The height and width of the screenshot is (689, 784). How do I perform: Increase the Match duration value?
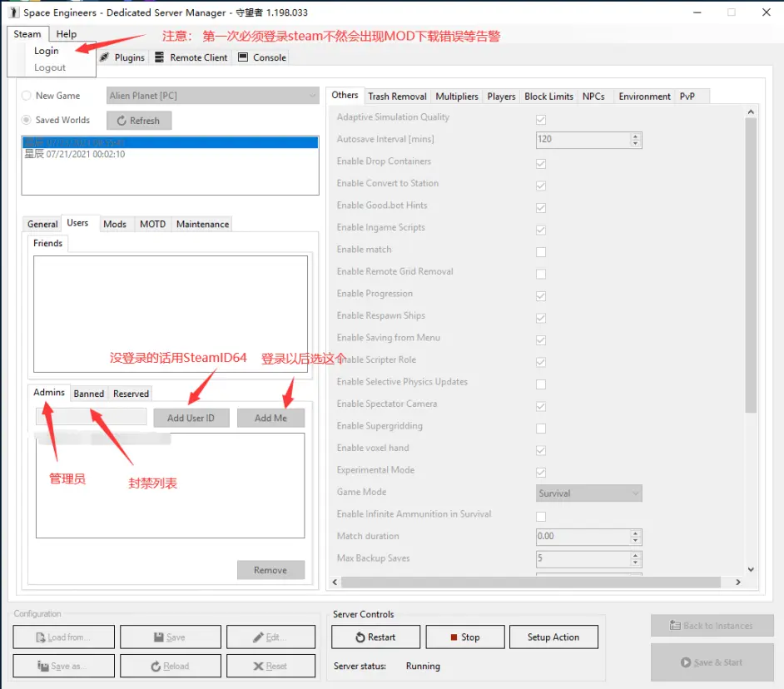(x=635, y=533)
